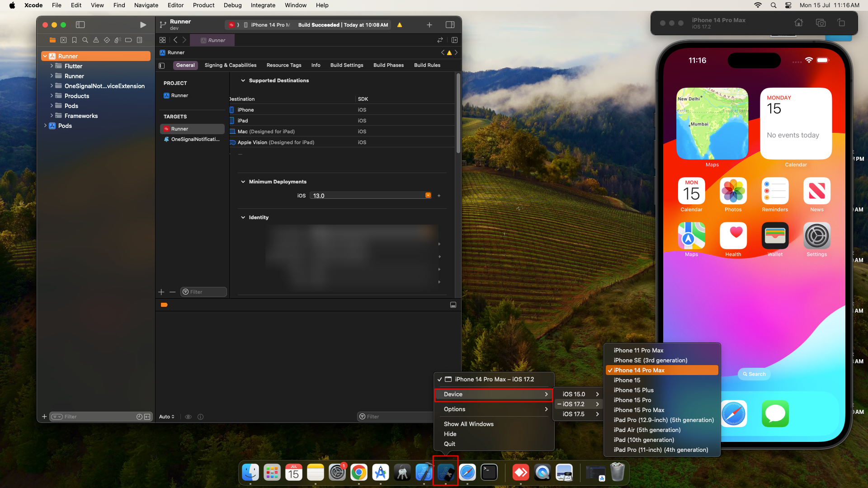Open the Report navigator icon
Viewport: 868px width, 488px height.
139,40
